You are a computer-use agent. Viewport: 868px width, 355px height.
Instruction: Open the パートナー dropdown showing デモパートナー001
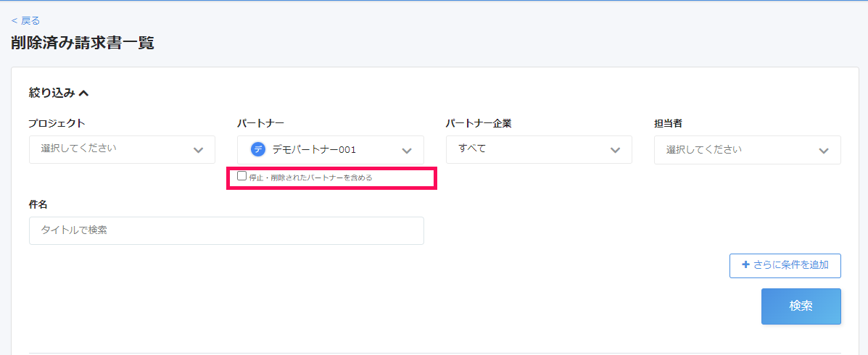pyautogui.click(x=331, y=150)
